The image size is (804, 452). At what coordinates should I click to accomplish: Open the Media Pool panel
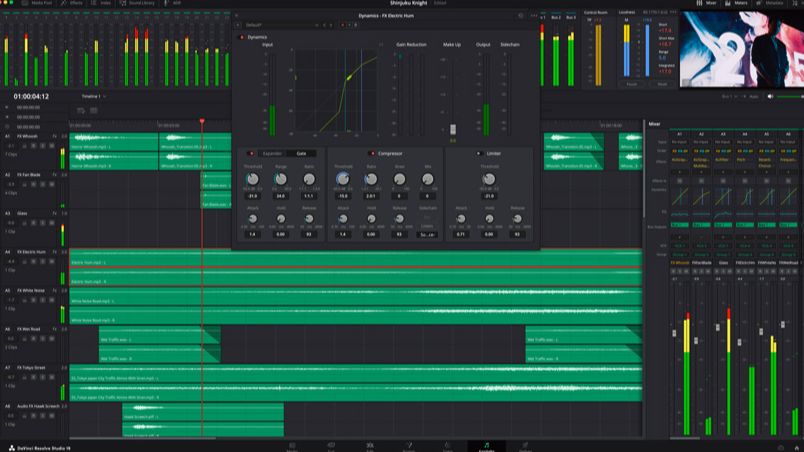(42, 4)
